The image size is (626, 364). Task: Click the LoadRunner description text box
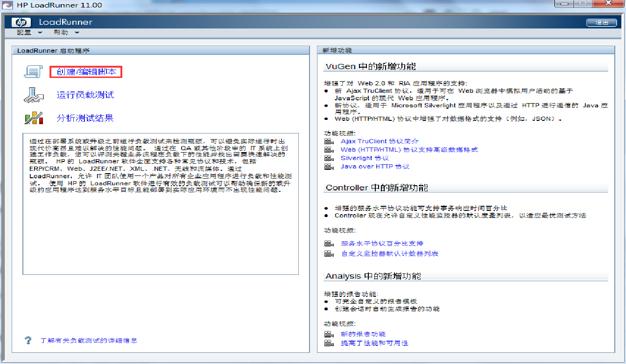coord(161,203)
